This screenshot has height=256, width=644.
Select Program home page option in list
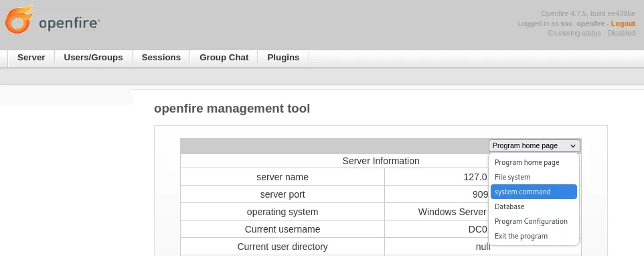click(534, 162)
